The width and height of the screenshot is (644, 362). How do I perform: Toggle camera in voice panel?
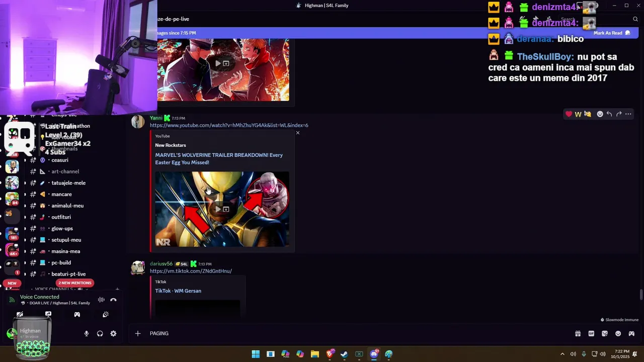20,314
